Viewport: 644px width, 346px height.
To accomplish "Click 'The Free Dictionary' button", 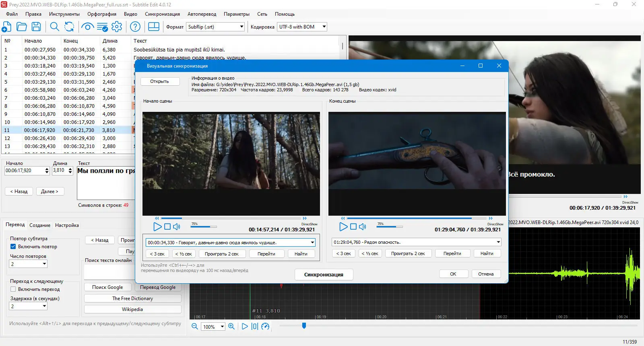I will pyautogui.click(x=132, y=299).
